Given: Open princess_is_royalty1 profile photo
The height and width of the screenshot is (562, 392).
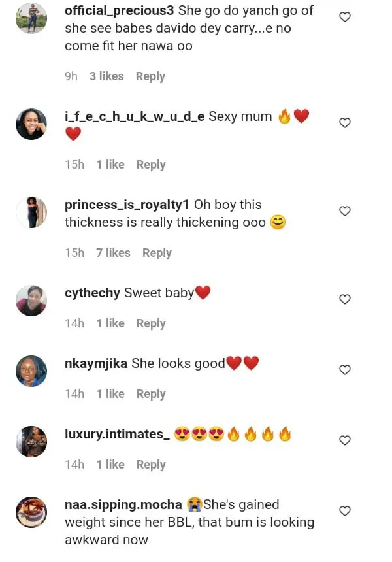Looking at the screenshot, I should (31, 212).
